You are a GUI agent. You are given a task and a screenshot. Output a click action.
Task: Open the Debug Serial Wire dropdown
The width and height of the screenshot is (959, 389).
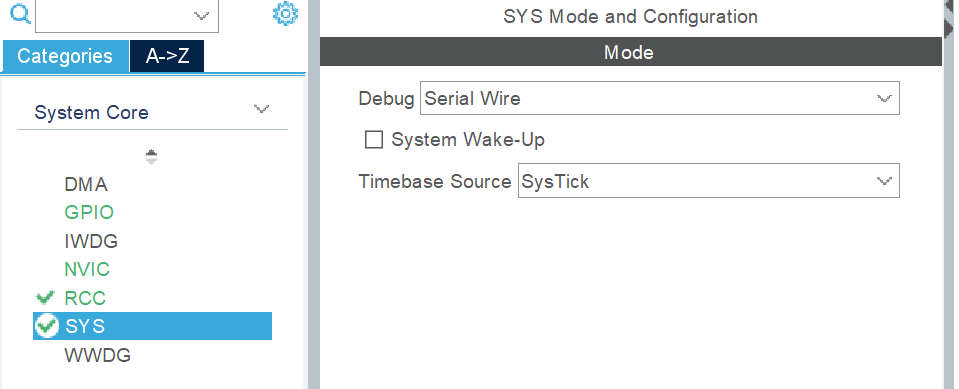(x=659, y=98)
